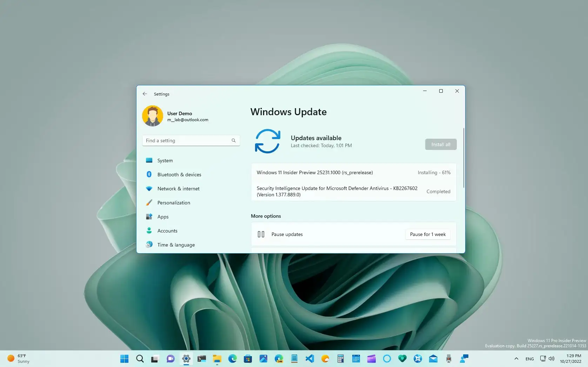The height and width of the screenshot is (367, 588).
Task: Click the Install all button
Action: click(x=440, y=144)
